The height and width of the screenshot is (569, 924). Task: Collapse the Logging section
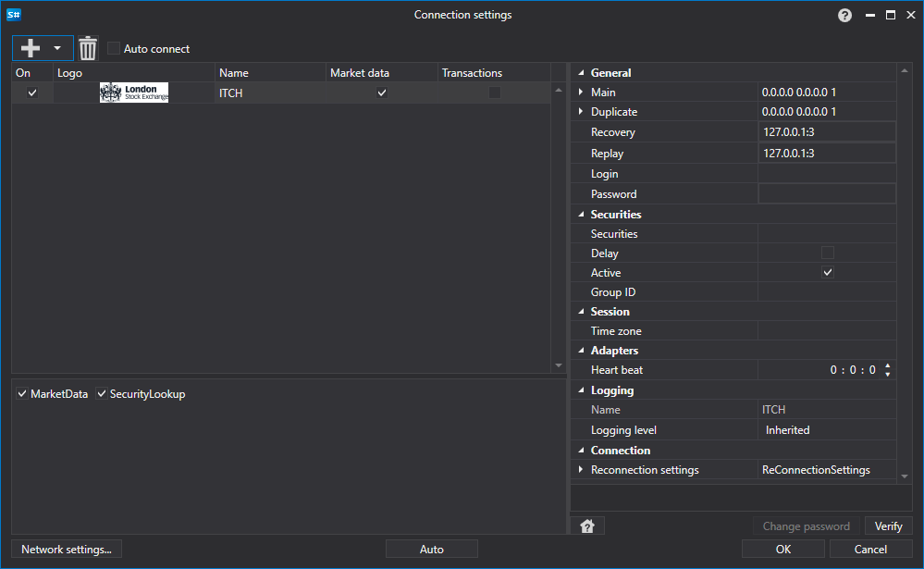point(581,390)
